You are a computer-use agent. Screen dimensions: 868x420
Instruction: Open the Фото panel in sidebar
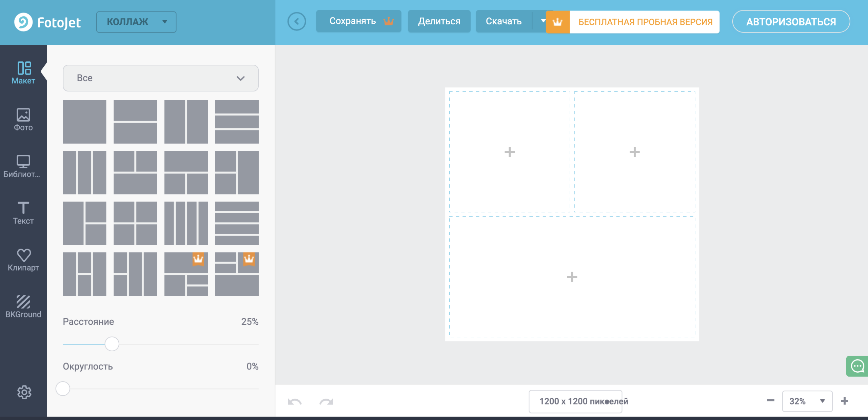23,119
